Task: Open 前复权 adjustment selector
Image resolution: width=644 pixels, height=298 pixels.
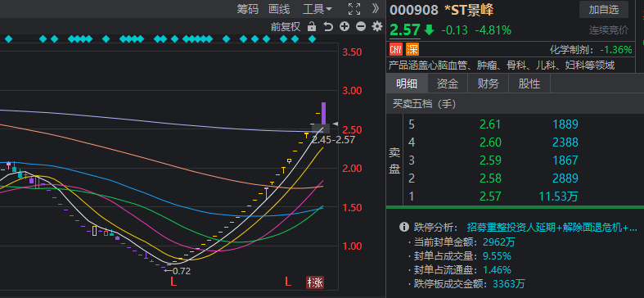Action: pyautogui.click(x=286, y=27)
